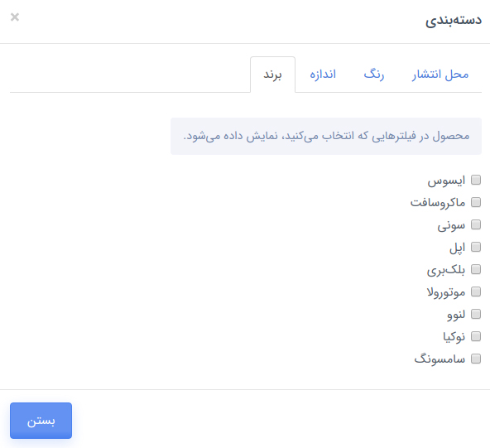Switch to the برند tab
The height and width of the screenshot is (448, 490).
pos(272,75)
